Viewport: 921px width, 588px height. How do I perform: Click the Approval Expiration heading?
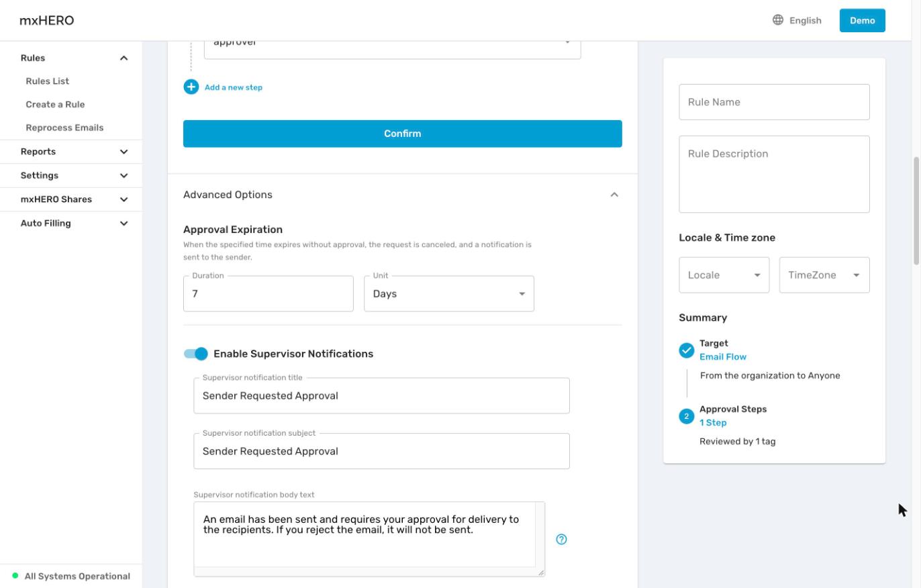pyautogui.click(x=233, y=230)
